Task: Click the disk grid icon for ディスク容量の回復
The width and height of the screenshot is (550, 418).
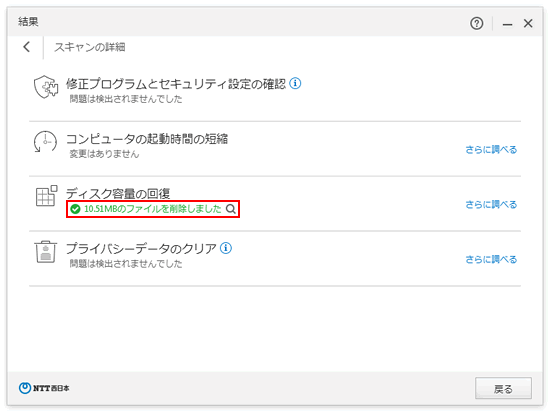Action: click(46, 196)
